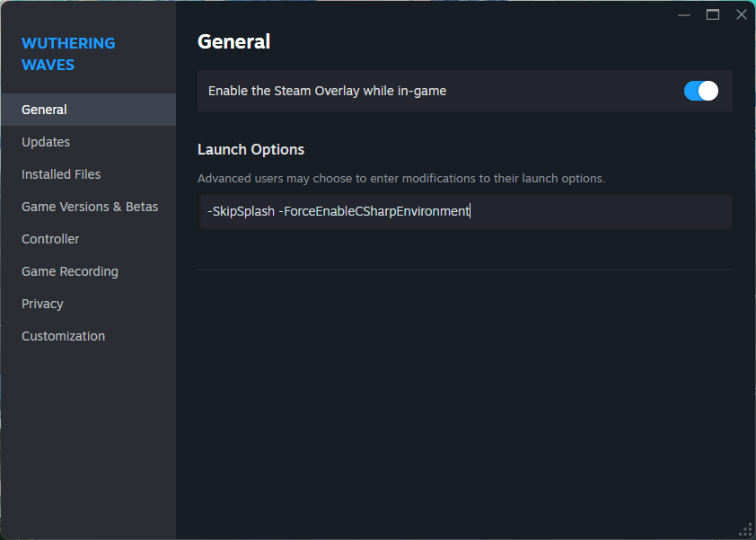Click the Launch Options heading
Image resolution: width=756 pixels, height=540 pixels.
pos(251,149)
